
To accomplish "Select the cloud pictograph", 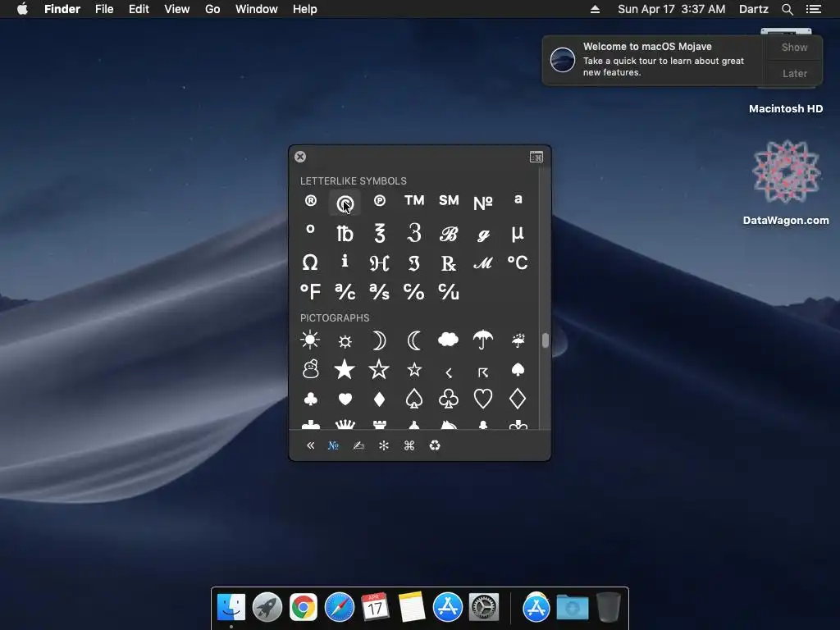I will coord(448,339).
